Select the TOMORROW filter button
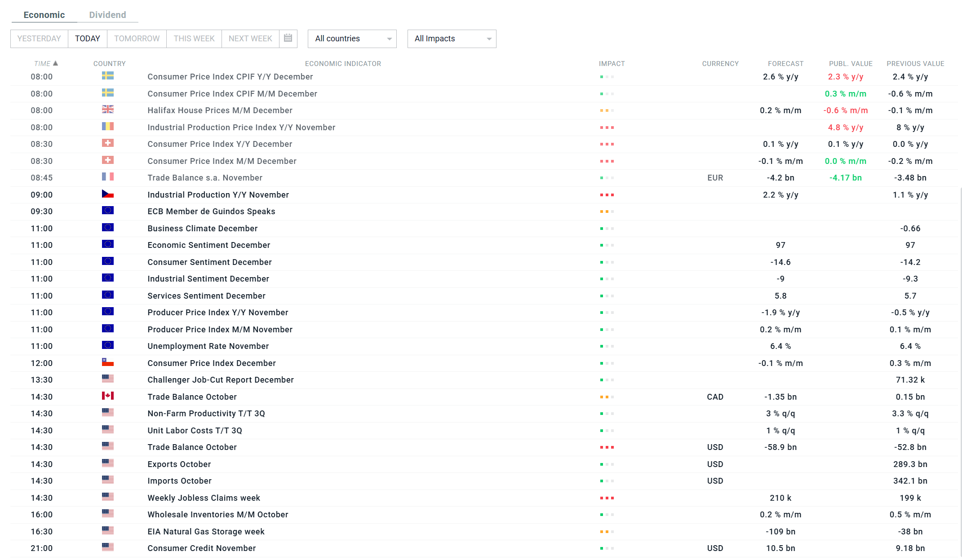 click(x=137, y=39)
